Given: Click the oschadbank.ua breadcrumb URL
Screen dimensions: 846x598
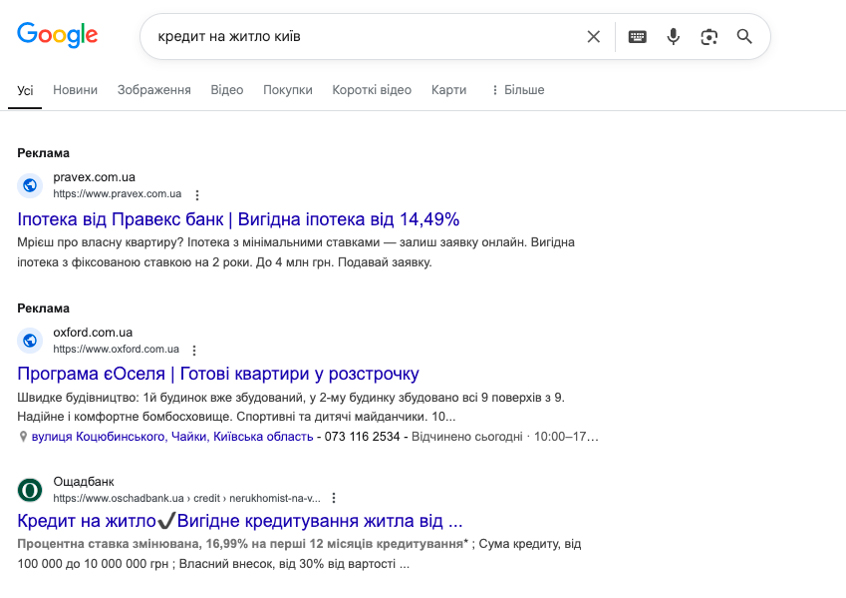Looking at the screenshot, I should point(187,498).
